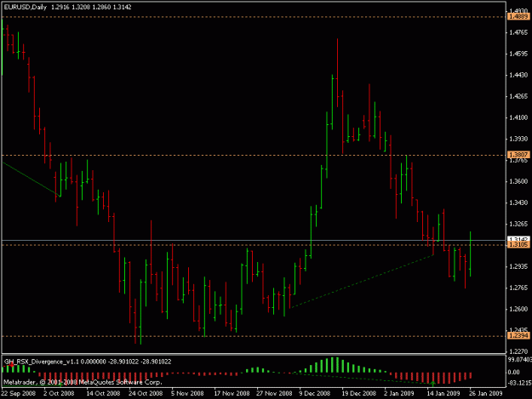Click the 9 Dec 2008 date label

pos(314,393)
